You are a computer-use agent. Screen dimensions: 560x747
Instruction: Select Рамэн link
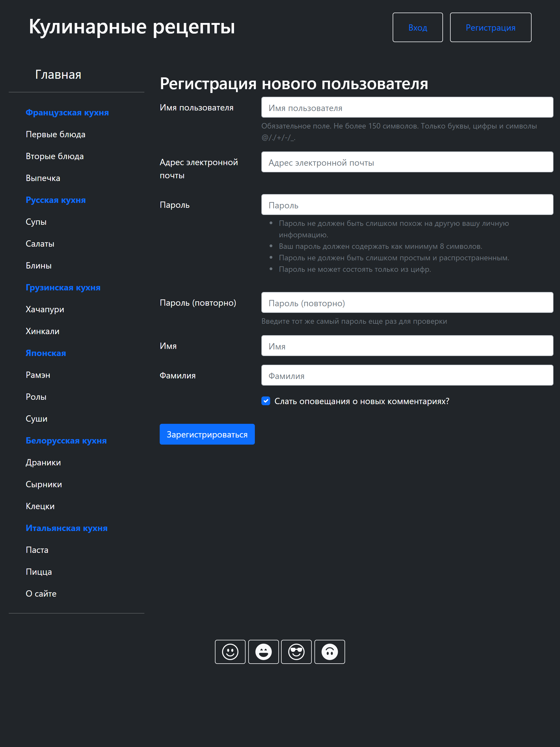(x=38, y=375)
